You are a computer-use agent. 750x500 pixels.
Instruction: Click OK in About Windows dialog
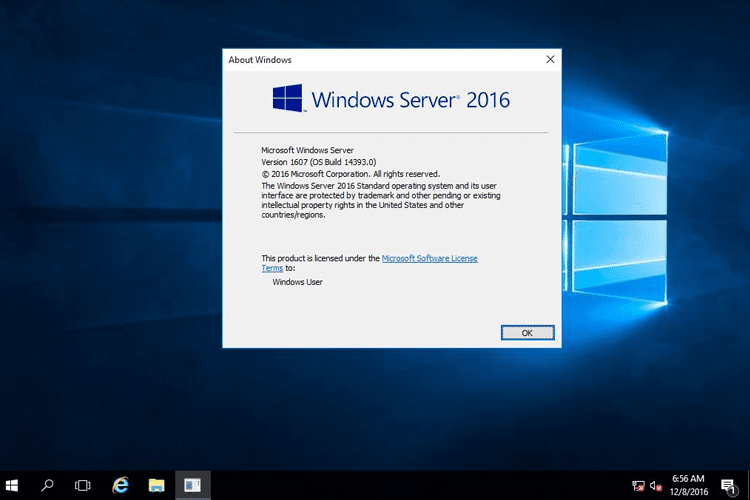click(x=528, y=333)
